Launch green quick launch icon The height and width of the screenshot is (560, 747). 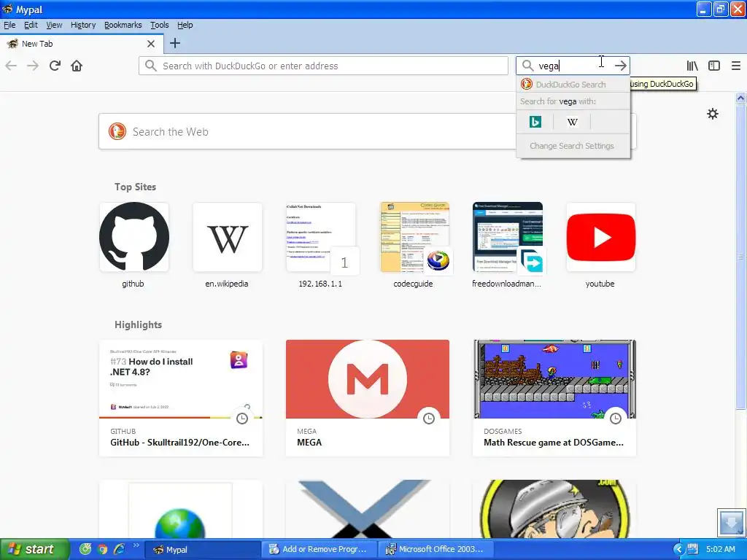coord(85,549)
